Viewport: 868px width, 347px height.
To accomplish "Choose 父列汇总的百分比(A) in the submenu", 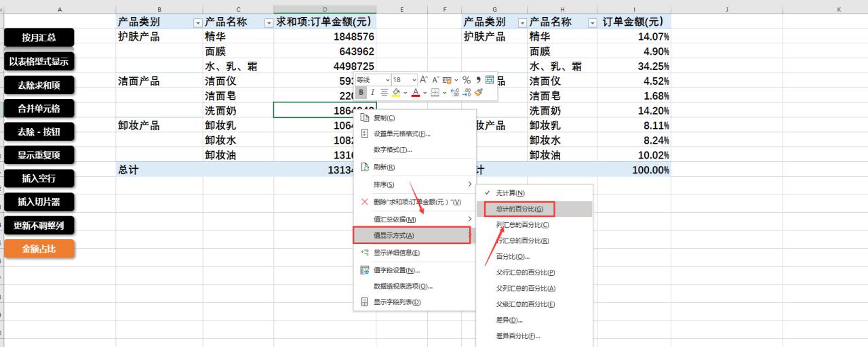I will click(x=534, y=288).
